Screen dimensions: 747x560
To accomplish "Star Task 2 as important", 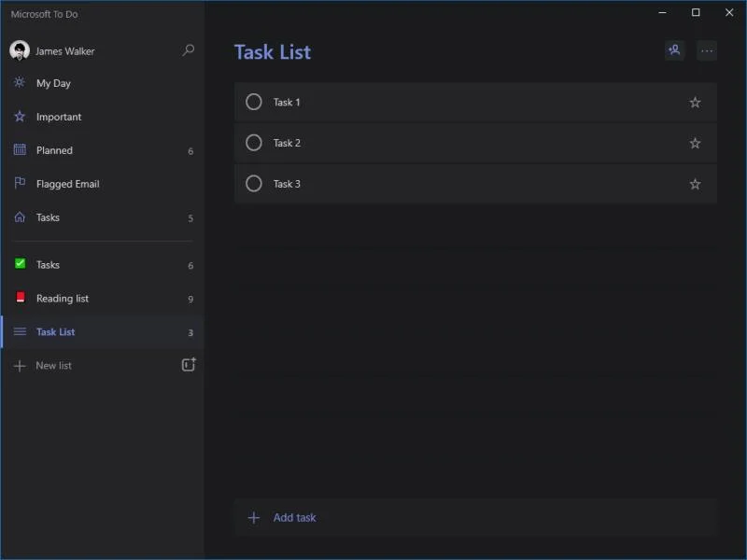I will coord(695,143).
